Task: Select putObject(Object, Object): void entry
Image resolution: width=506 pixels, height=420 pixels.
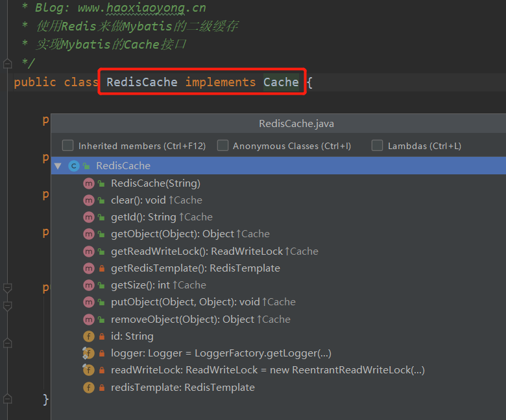Action: pyautogui.click(x=203, y=302)
